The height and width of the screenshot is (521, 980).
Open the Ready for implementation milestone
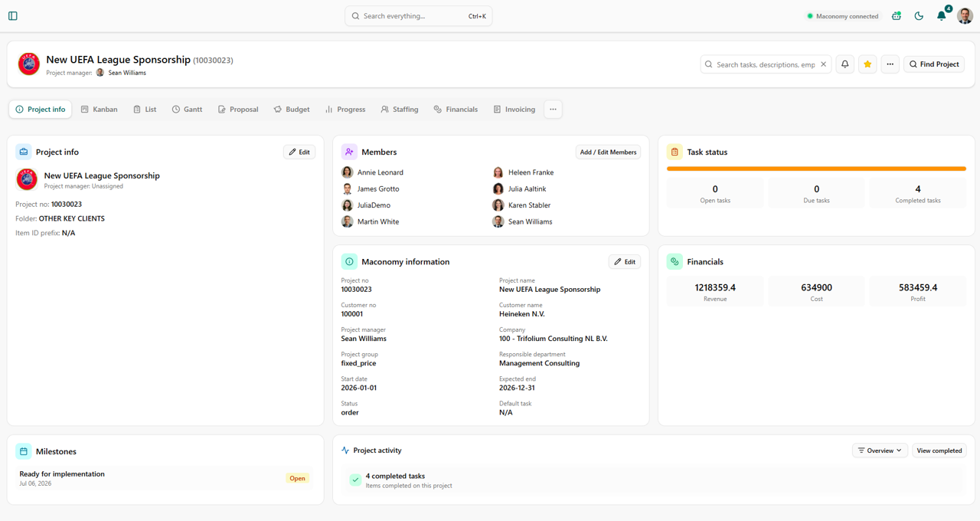[x=165, y=478]
